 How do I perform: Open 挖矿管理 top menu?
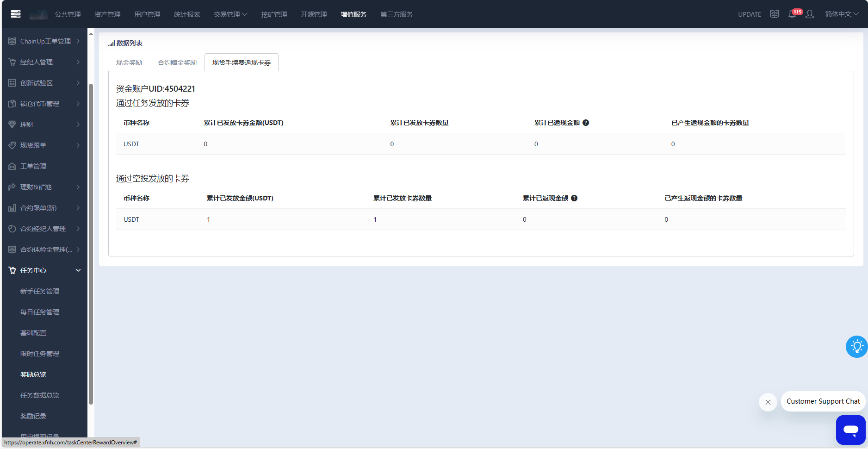click(x=274, y=14)
